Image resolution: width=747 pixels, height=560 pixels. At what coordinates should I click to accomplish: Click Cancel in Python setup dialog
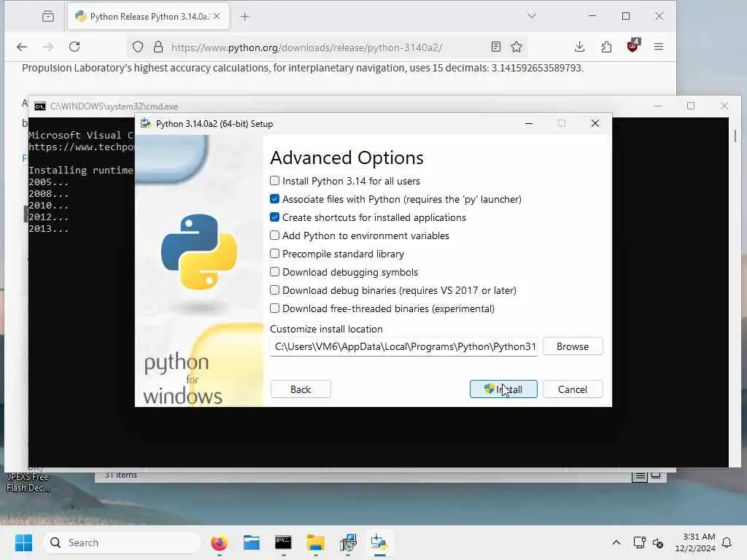(572, 389)
